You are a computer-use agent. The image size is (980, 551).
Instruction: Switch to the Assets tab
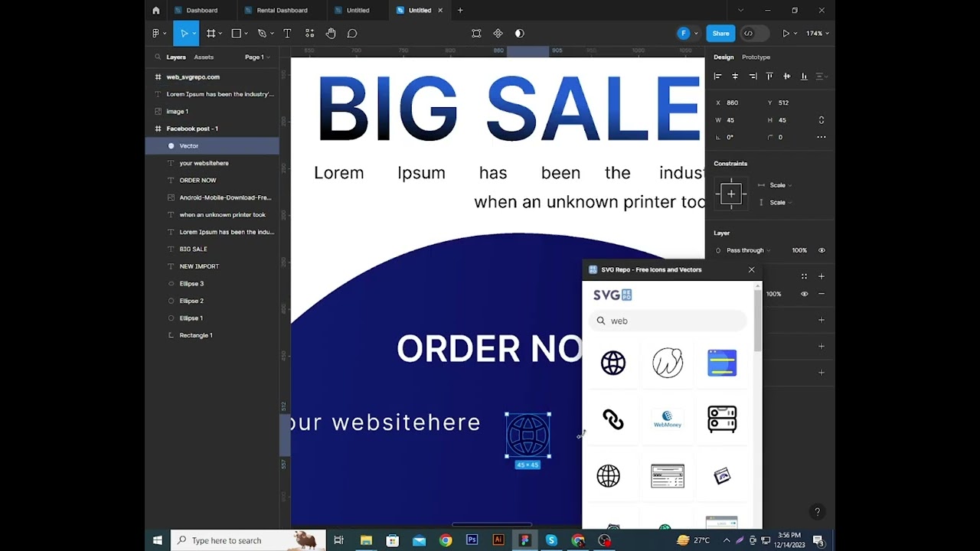[204, 57]
